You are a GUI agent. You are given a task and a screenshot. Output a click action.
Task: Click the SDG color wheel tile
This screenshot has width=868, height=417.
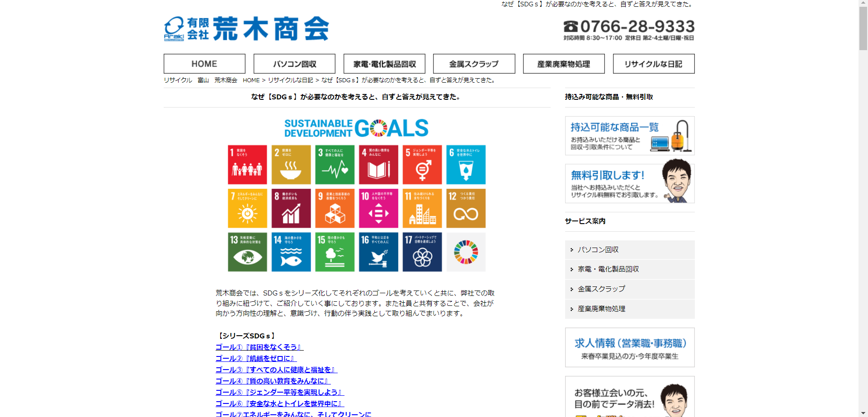(466, 252)
